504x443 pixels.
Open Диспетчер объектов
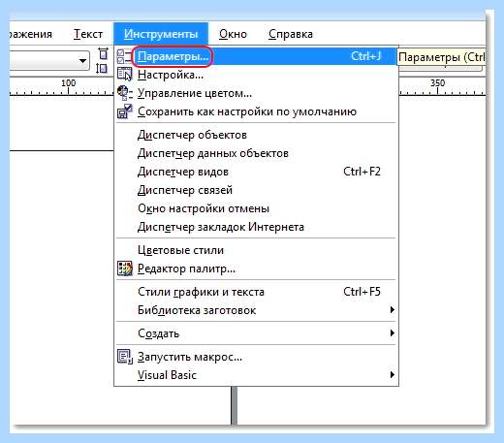[256, 135]
